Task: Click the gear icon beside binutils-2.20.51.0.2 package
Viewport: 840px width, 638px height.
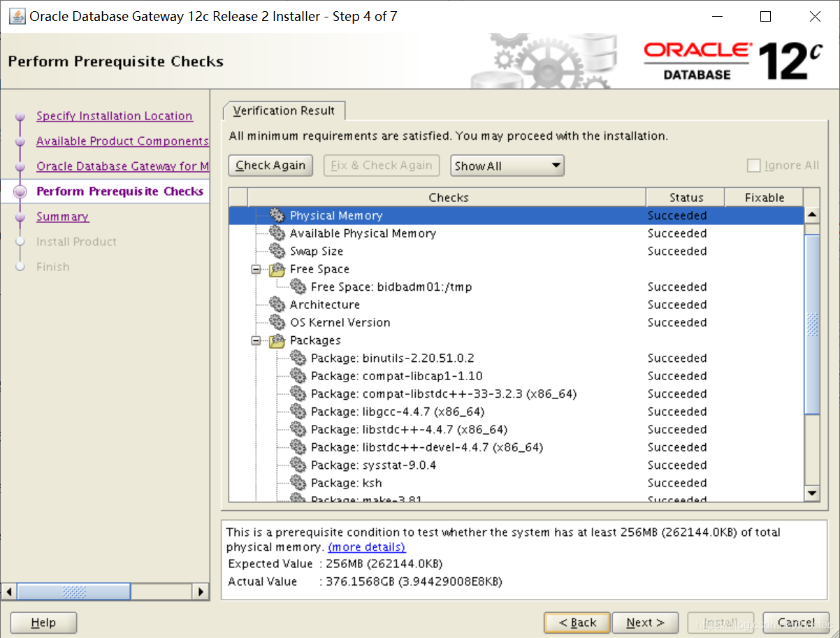Action: [x=298, y=358]
